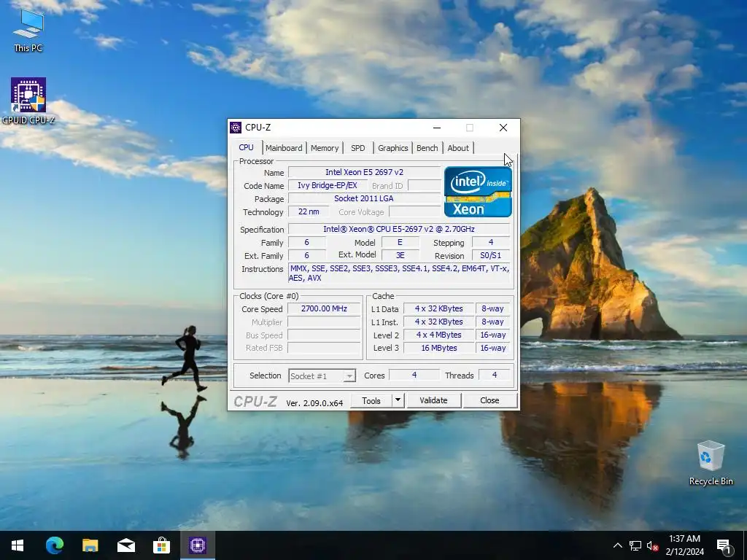Open the Windows Start menu
This screenshot has width=747, height=560.
click(18, 545)
